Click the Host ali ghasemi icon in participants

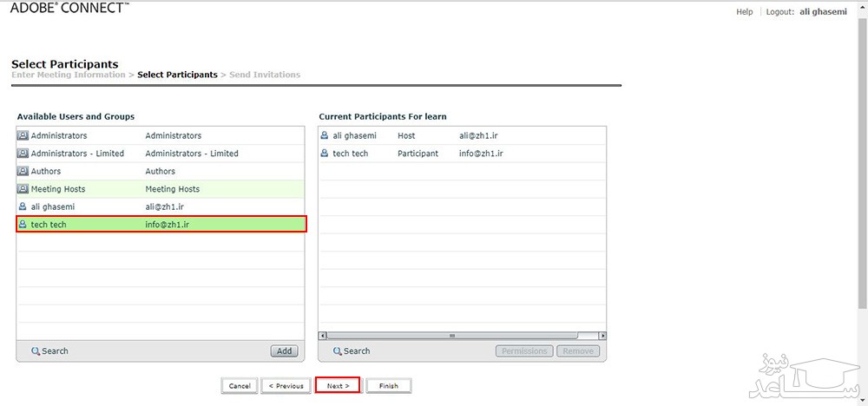click(x=325, y=136)
